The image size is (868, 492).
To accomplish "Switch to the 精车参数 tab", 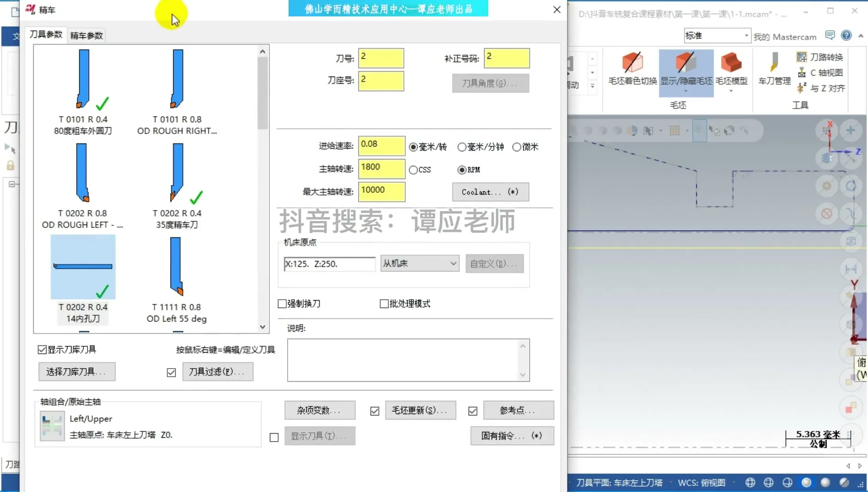I will pos(86,35).
